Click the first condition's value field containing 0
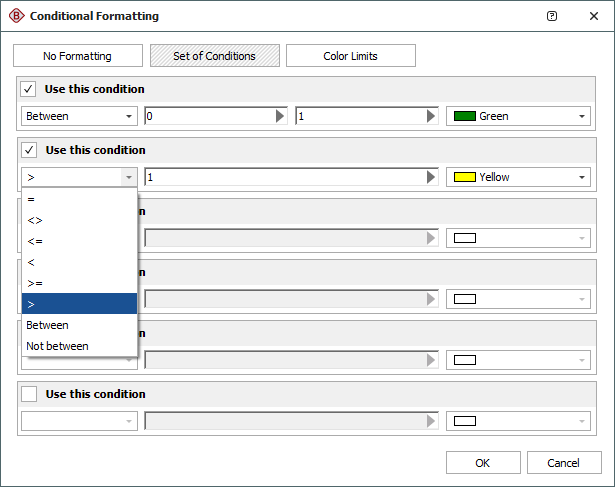615x487 pixels. (208, 116)
